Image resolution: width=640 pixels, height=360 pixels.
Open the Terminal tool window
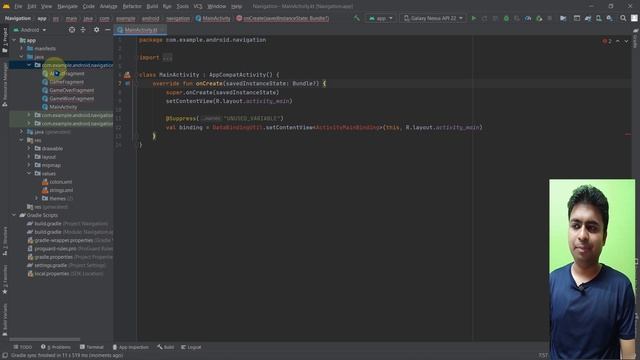coord(92,347)
